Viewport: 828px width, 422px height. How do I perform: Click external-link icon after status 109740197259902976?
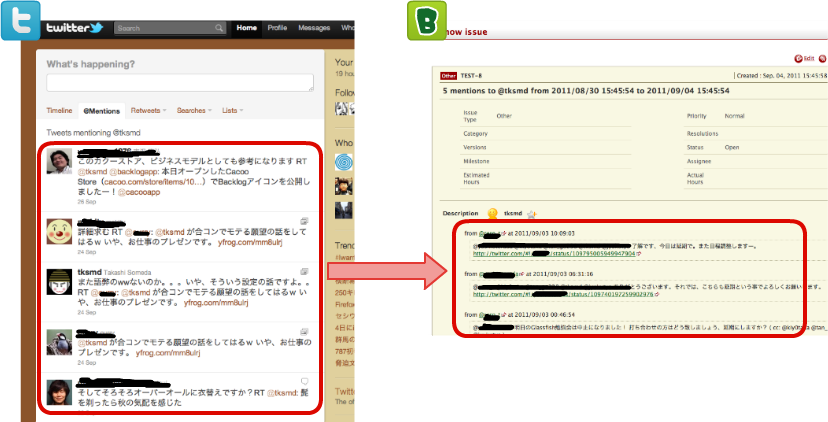(x=657, y=294)
